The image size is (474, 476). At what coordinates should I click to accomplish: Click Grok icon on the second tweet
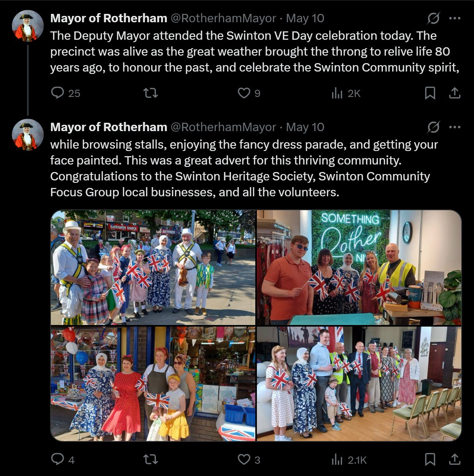tap(433, 127)
